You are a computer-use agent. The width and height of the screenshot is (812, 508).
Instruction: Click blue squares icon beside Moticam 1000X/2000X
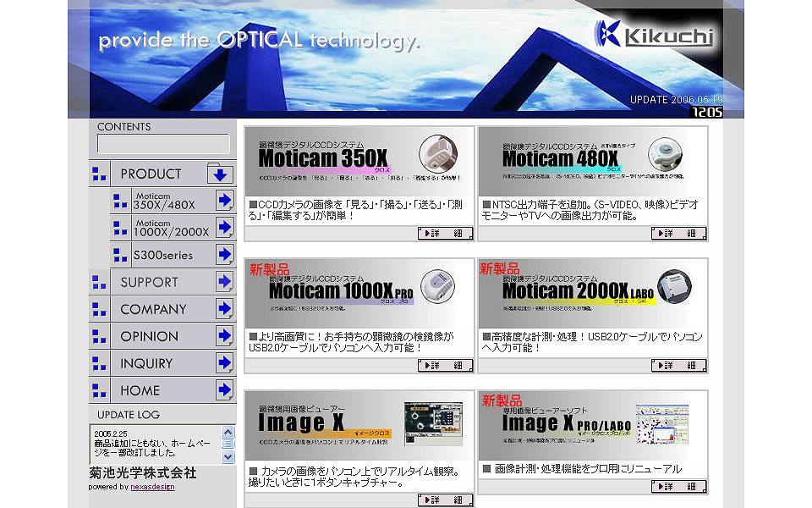click(120, 228)
